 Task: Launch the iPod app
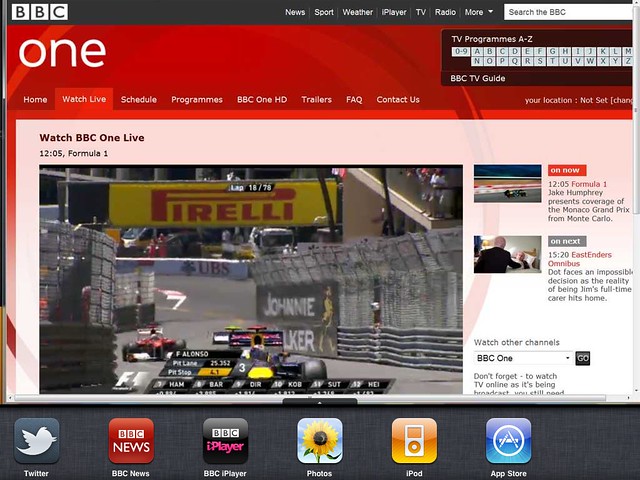tap(414, 441)
